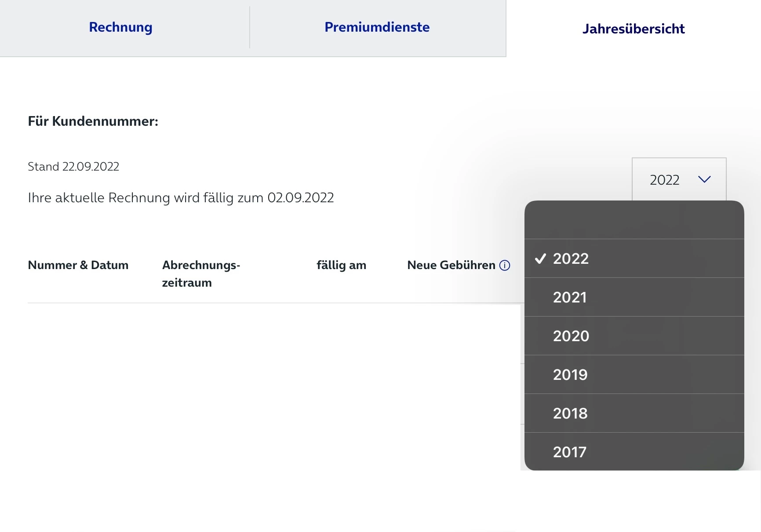Click the Für Kundennummer label
The height and width of the screenshot is (532, 761).
(x=93, y=121)
